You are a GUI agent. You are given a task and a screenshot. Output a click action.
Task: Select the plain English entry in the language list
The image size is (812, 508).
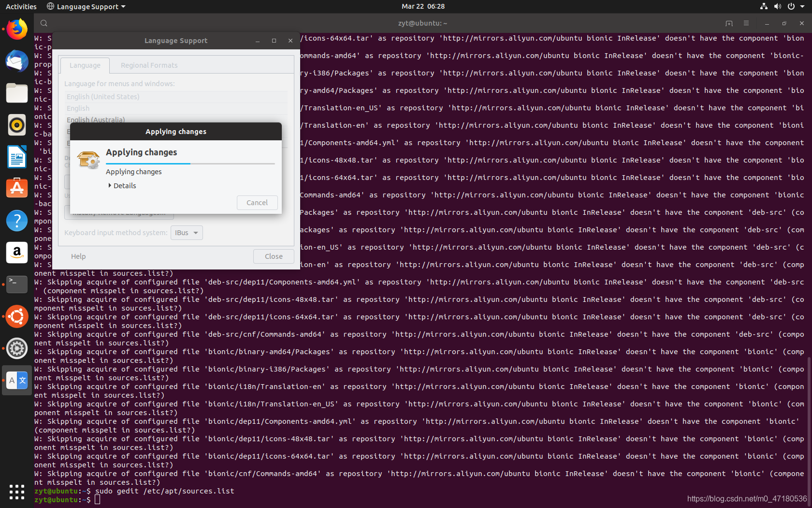click(x=176, y=108)
